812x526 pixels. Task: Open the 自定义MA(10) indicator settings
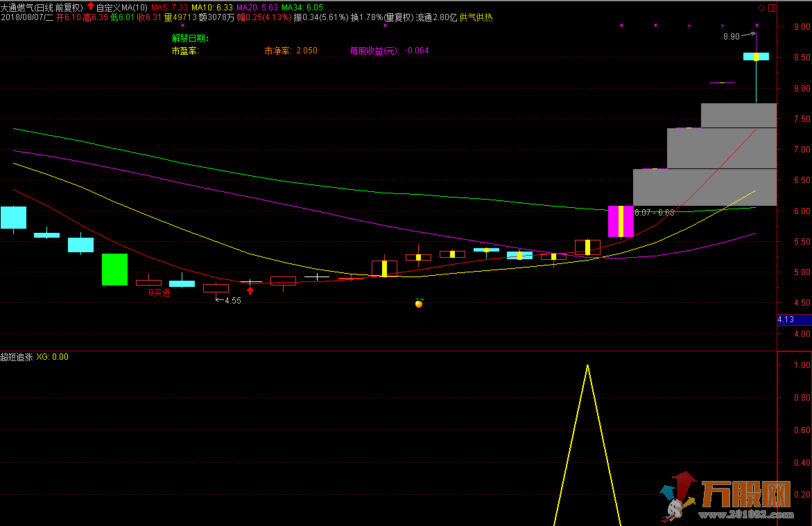[x=122, y=7]
